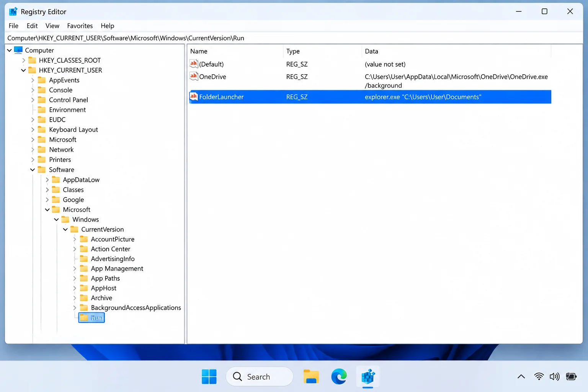
Task: Collapse the Computer root node
Action: pyautogui.click(x=9, y=50)
